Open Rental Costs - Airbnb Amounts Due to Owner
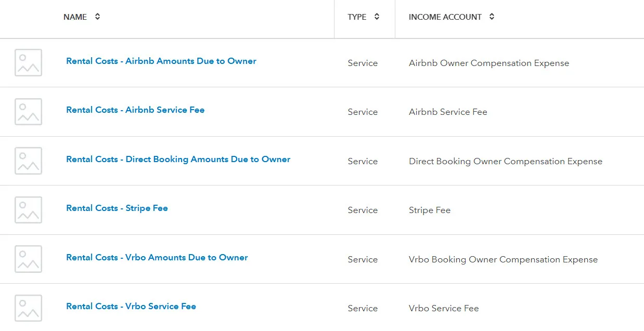 tap(161, 61)
